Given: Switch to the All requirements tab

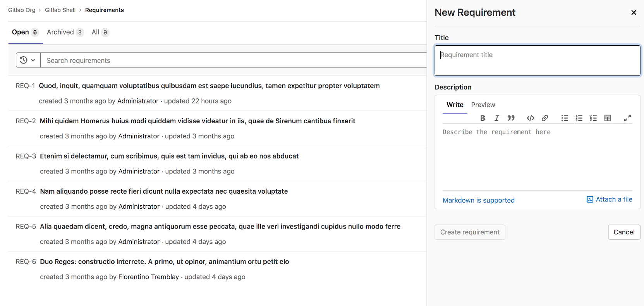Looking at the screenshot, I should (x=100, y=32).
